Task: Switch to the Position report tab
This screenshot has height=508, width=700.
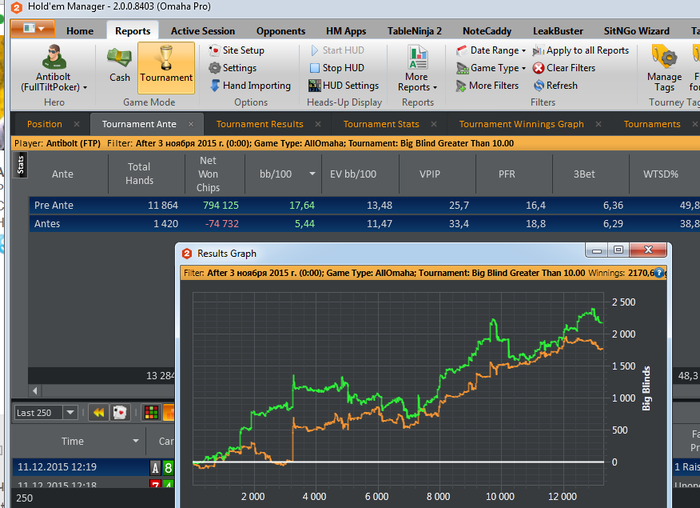Action: click(x=45, y=124)
